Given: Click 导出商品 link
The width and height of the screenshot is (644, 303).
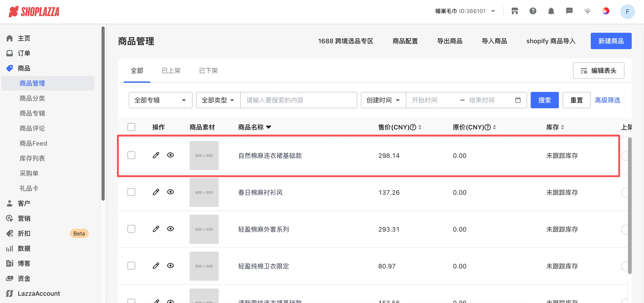Looking at the screenshot, I should click(x=450, y=41).
